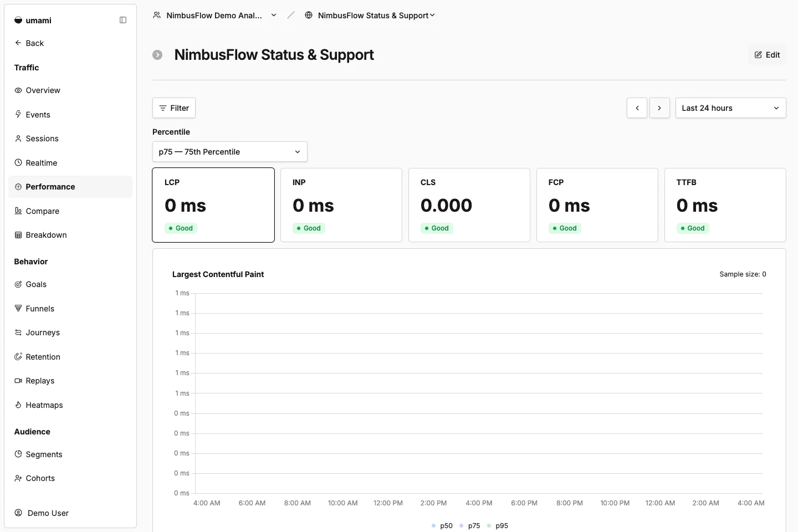
Task: Open Segments in the sidebar
Action: tap(70, 454)
